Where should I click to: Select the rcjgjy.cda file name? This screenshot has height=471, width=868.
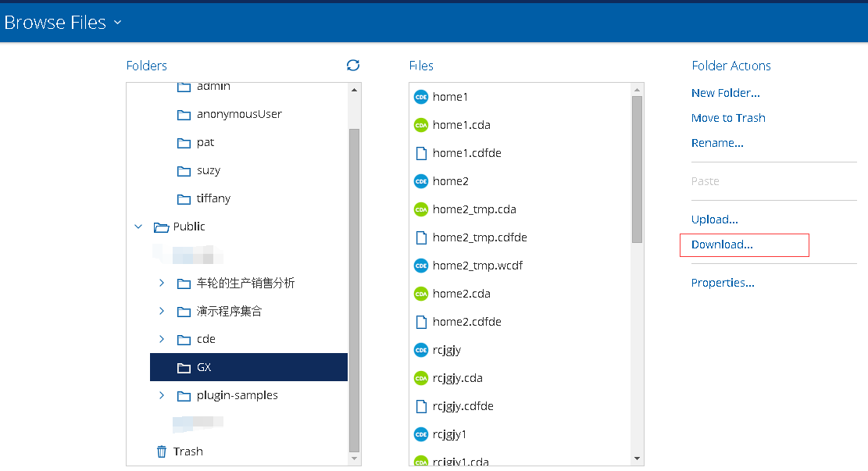(x=458, y=378)
